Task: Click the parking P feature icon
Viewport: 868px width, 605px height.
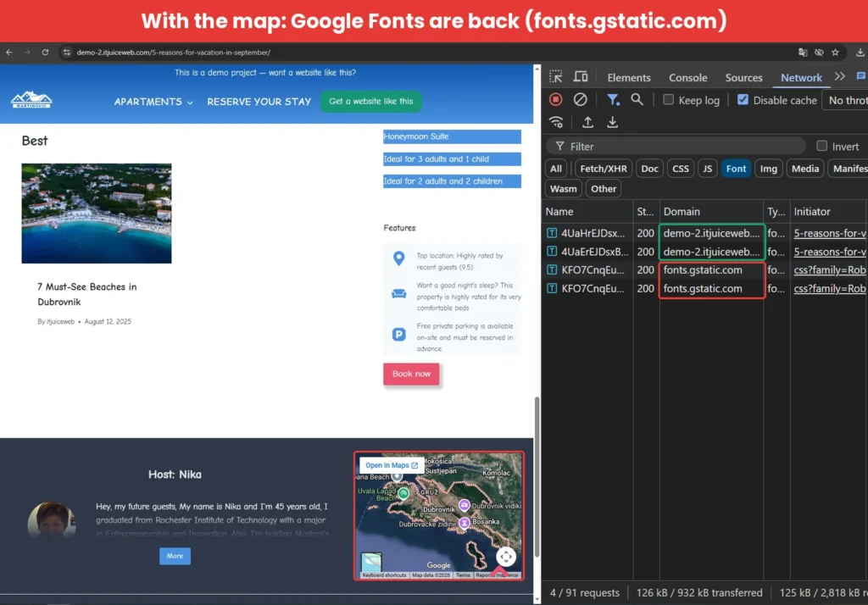Action: tap(398, 335)
